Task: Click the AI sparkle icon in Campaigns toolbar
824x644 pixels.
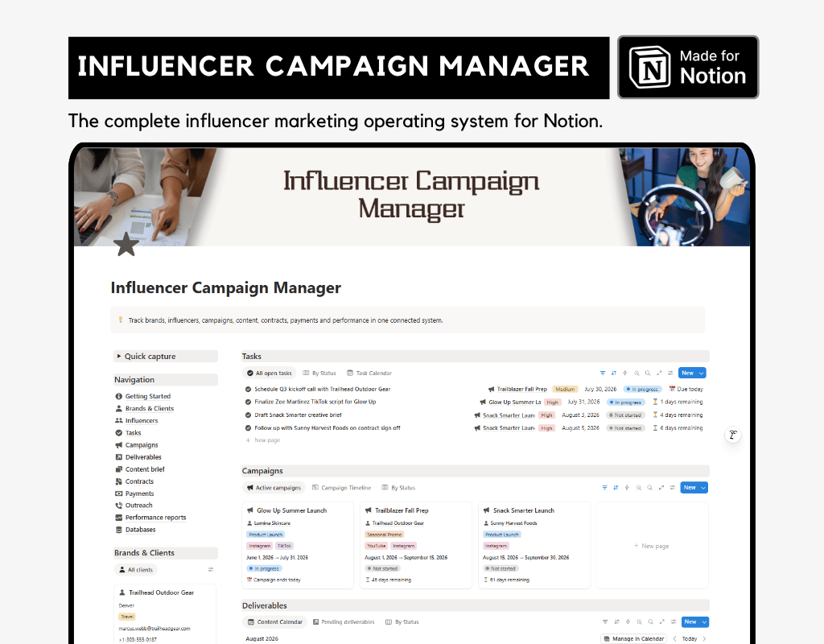Action: click(x=638, y=488)
